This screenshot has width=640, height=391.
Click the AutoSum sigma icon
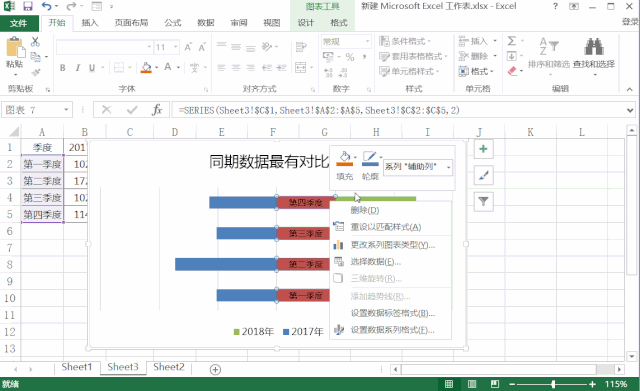[511, 41]
